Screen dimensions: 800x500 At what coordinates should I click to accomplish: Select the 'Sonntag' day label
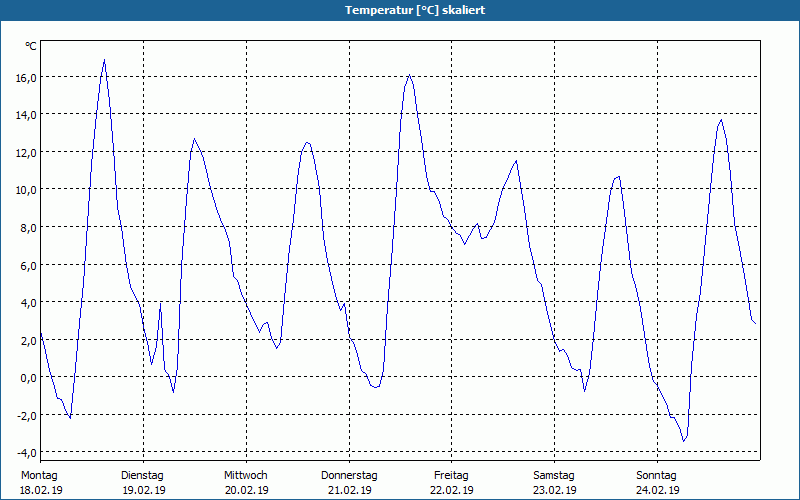tap(656, 476)
